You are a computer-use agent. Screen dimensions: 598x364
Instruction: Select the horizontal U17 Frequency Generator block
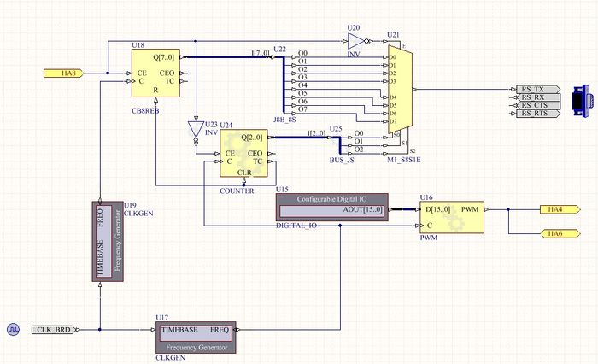tap(196, 335)
